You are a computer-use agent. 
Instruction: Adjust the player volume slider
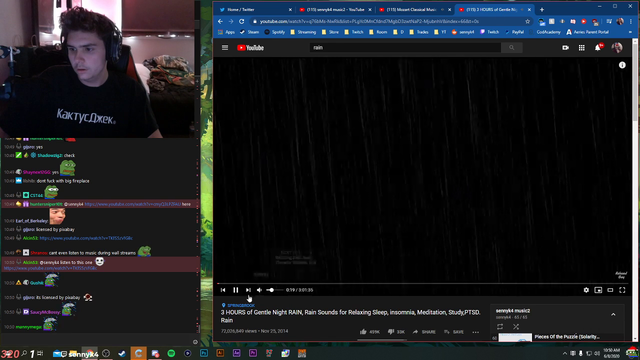coord(274,290)
